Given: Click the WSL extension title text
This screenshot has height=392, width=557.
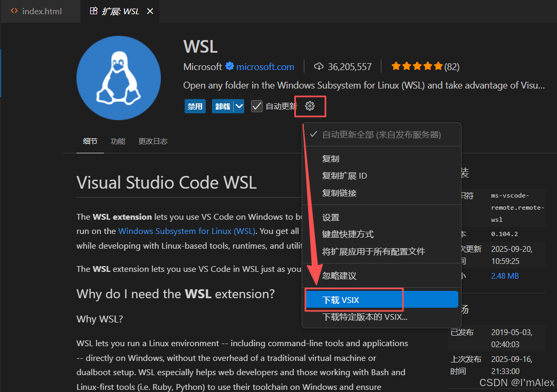Looking at the screenshot, I should pos(200,46).
